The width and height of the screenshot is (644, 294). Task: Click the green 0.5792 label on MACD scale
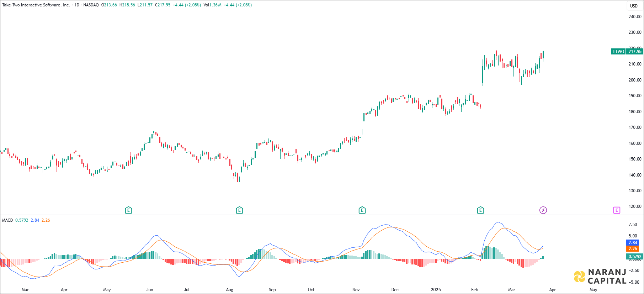634,257
